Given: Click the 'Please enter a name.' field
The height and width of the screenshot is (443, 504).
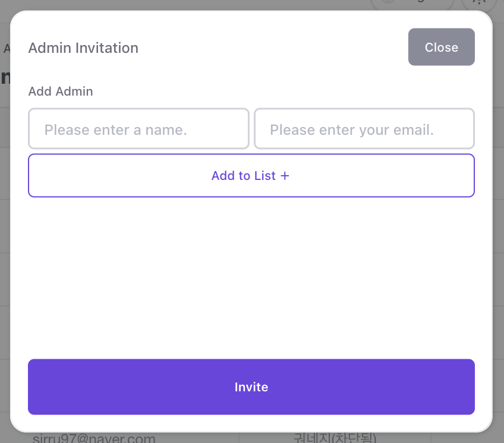Looking at the screenshot, I should (x=138, y=128).
